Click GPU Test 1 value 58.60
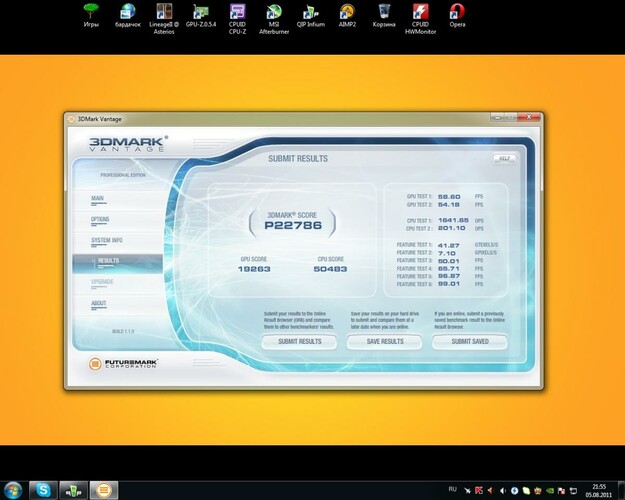Screen dimensions: 625x500 pyautogui.click(x=449, y=197)
